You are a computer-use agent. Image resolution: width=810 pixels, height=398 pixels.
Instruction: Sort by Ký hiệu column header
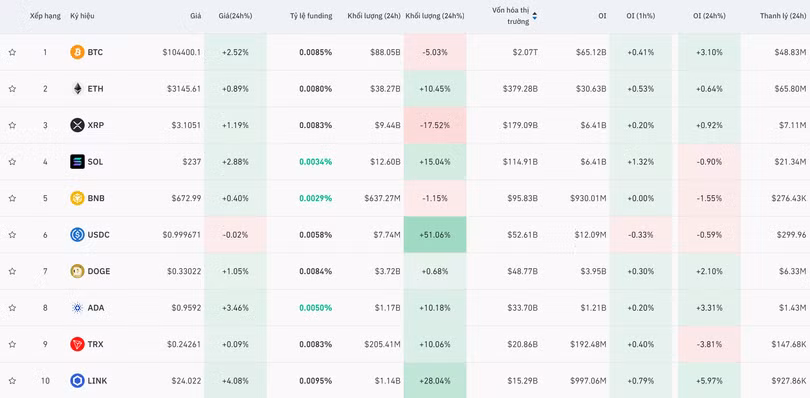point(82,16)
